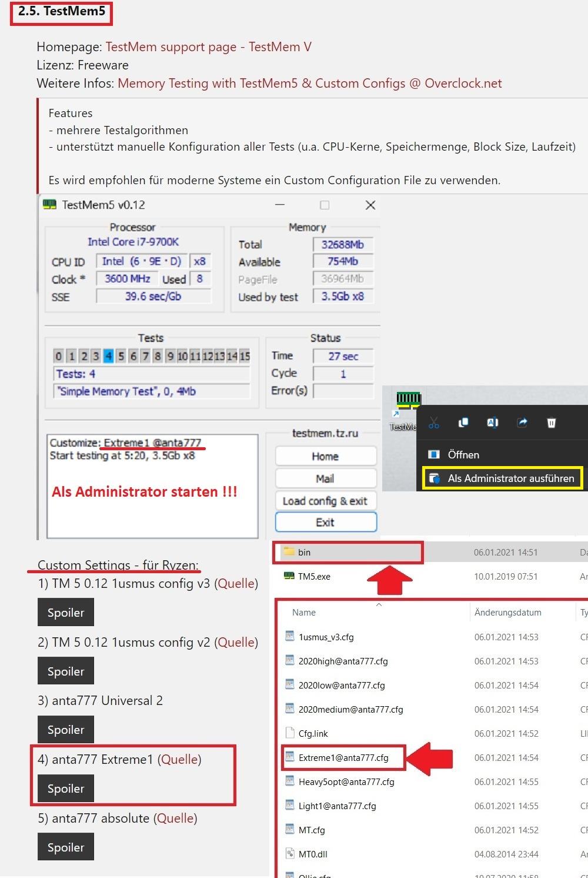Viewport: 588px width, 878px height.
Task: Expand Spoiler under anta777 Extreme1
Action: coord(66,789)
